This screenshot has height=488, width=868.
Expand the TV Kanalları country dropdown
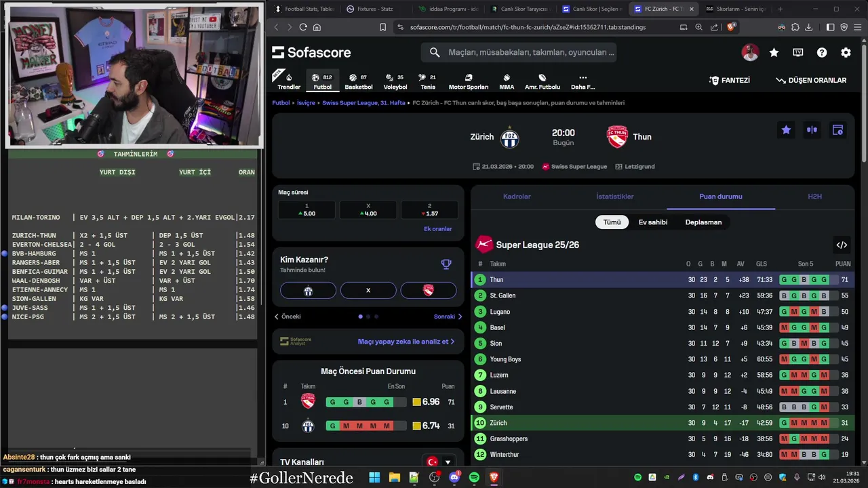pyautogui.click(x=439, y=462)
